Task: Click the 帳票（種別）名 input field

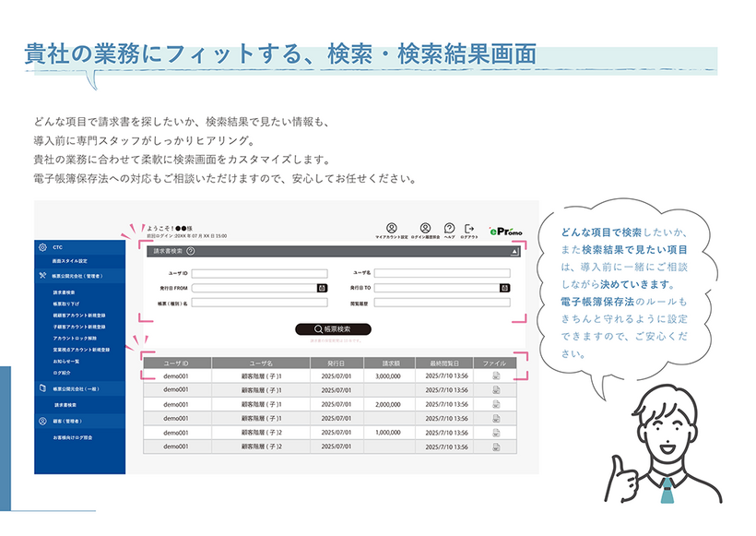Action: (x=260, y=304)
